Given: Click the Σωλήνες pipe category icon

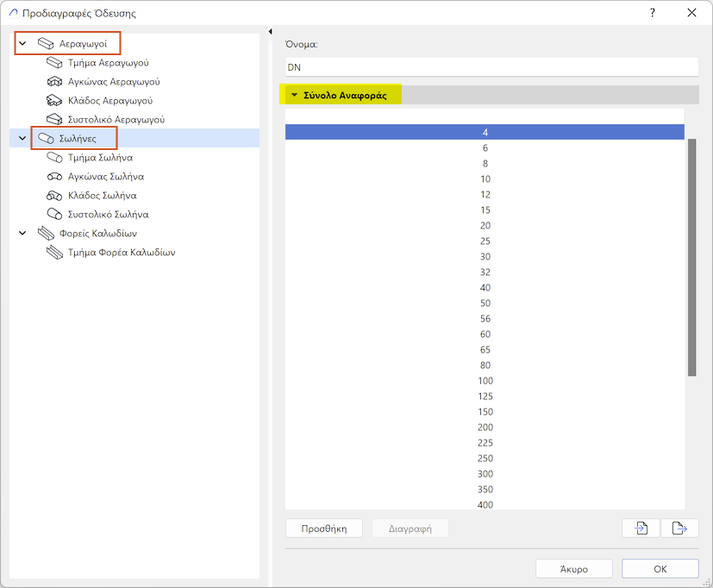Looking at the screenshot, I should tap(46, 138).
